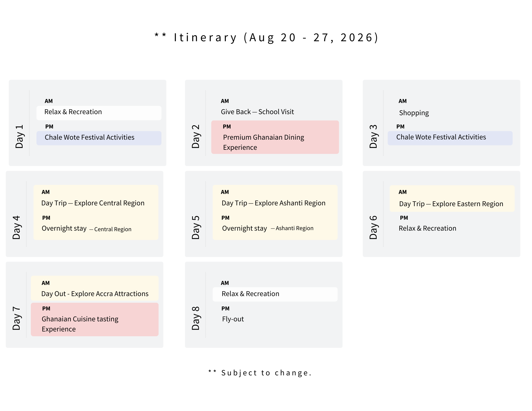Screen dimensions: 532x411
Task: Select the Day 2 vertical label
Action: 196,136
